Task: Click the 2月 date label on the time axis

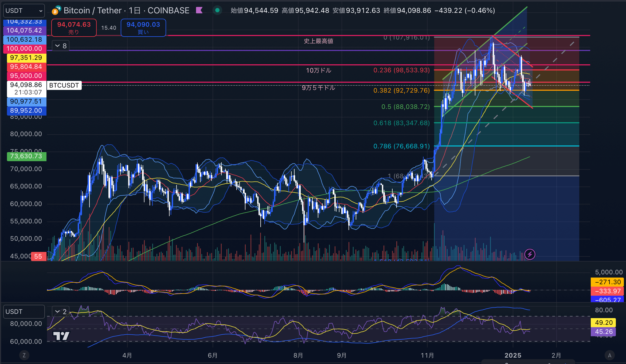Action: (x=557, y=355)
